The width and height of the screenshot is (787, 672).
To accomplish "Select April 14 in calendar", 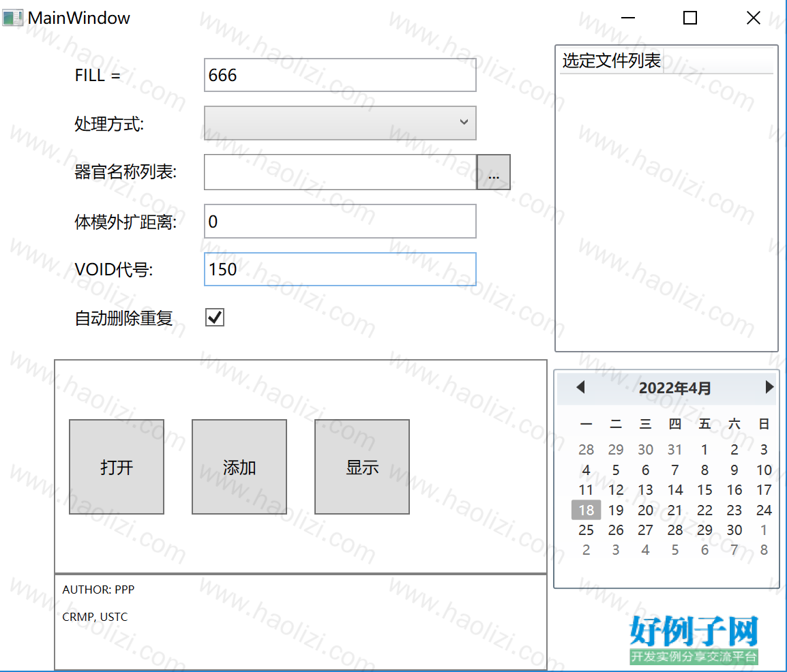I will coord(675,490).
